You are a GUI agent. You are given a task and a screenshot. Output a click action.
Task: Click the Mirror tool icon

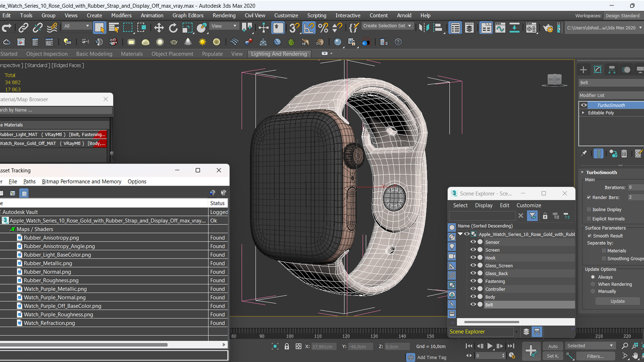click(x=424, y=28)
